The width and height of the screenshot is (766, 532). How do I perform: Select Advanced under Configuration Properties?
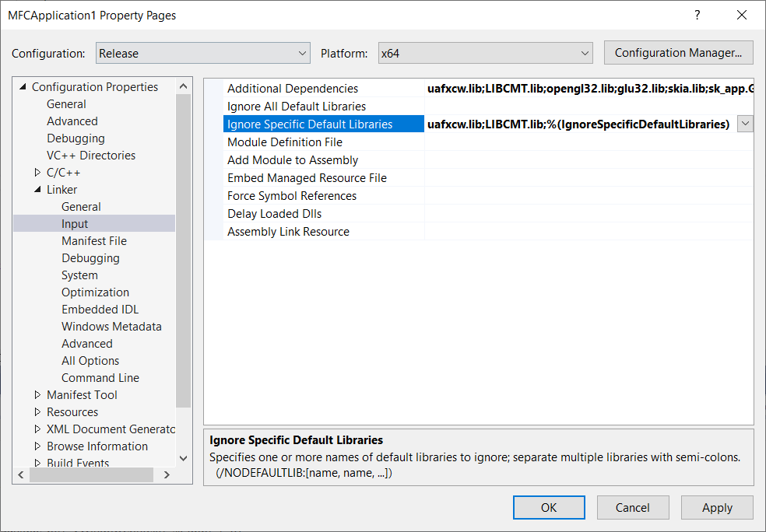72,121
